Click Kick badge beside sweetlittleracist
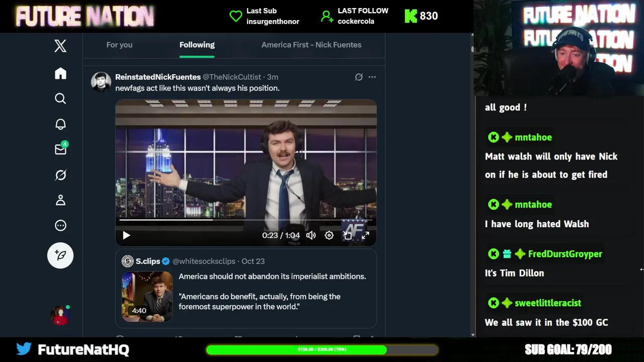 point(494,303)
